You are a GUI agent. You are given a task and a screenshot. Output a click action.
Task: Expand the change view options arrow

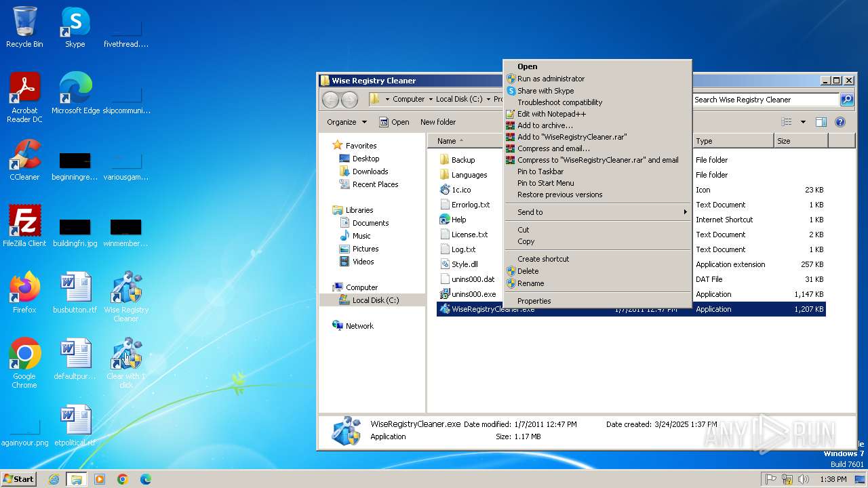804,122
